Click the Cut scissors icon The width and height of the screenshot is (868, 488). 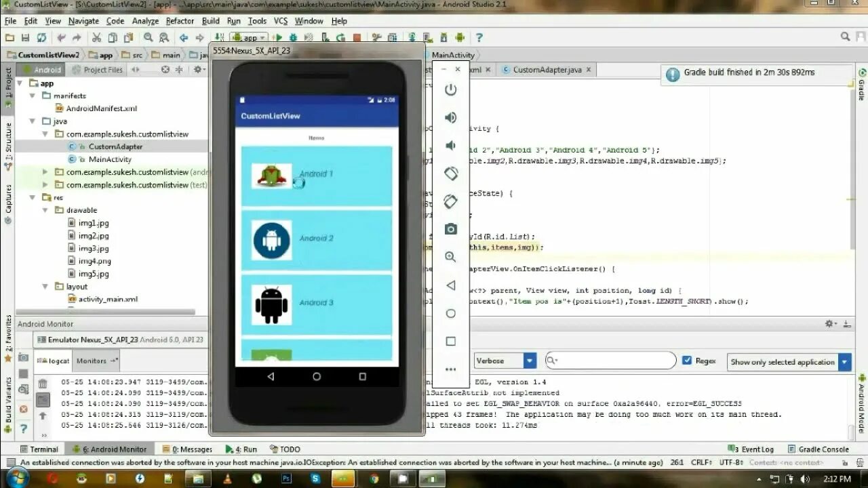[x=96, y=38]
